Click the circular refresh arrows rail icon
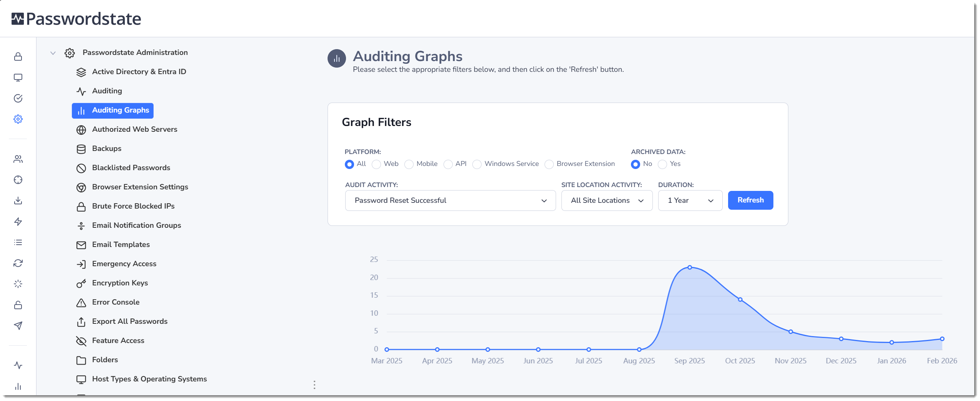 tap(18, 263)
